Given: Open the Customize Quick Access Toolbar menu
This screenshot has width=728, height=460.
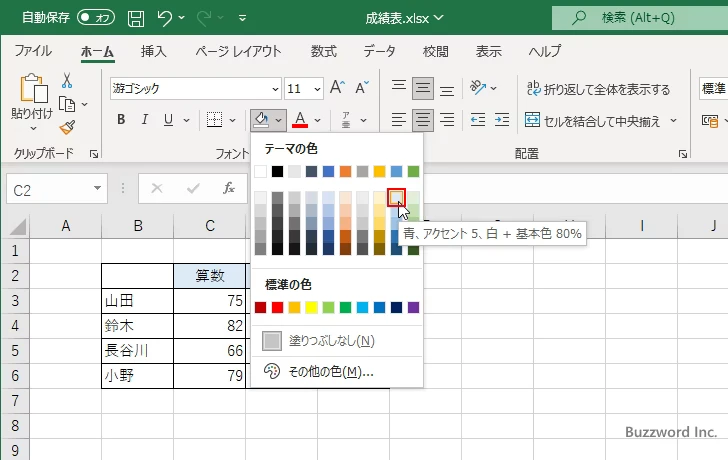Looking at the screenshot, I should click(242, 18).
